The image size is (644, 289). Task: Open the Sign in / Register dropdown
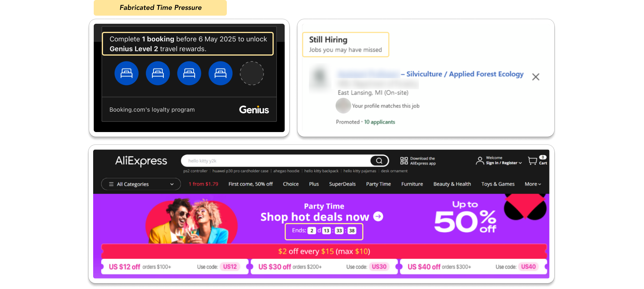coord(504,163)
